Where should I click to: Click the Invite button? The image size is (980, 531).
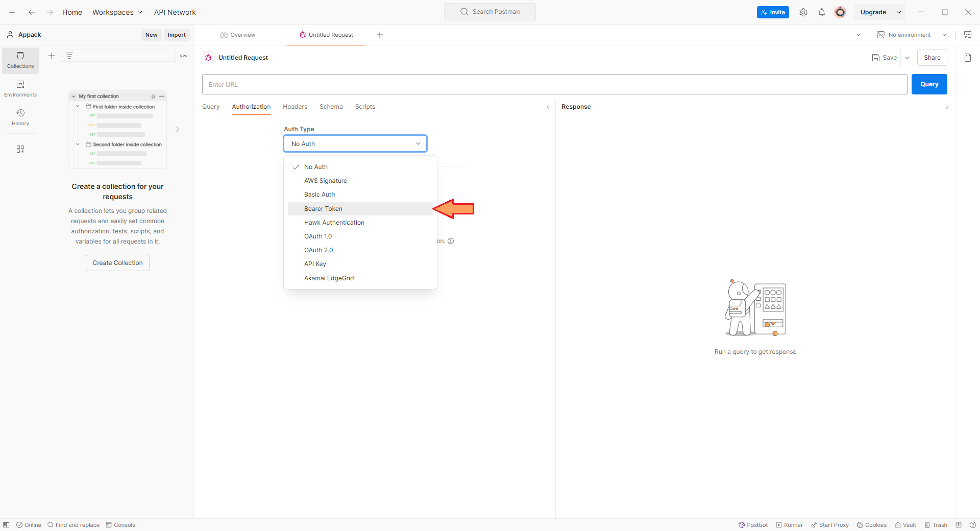(773, 12)
